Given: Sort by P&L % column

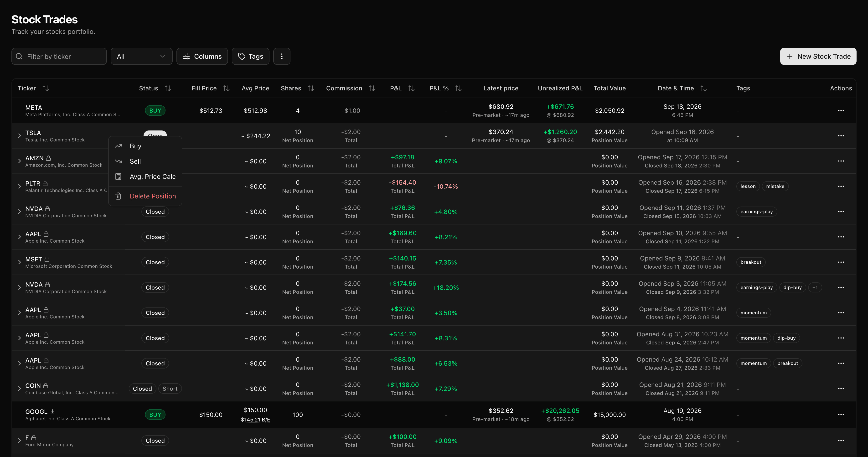Looking at the screenshot, I should click(458, 88).
